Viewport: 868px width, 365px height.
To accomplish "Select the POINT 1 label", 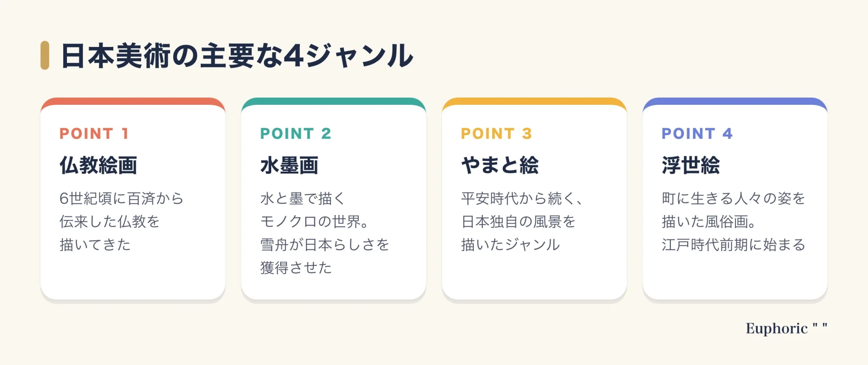I will [x=94, y=133].
